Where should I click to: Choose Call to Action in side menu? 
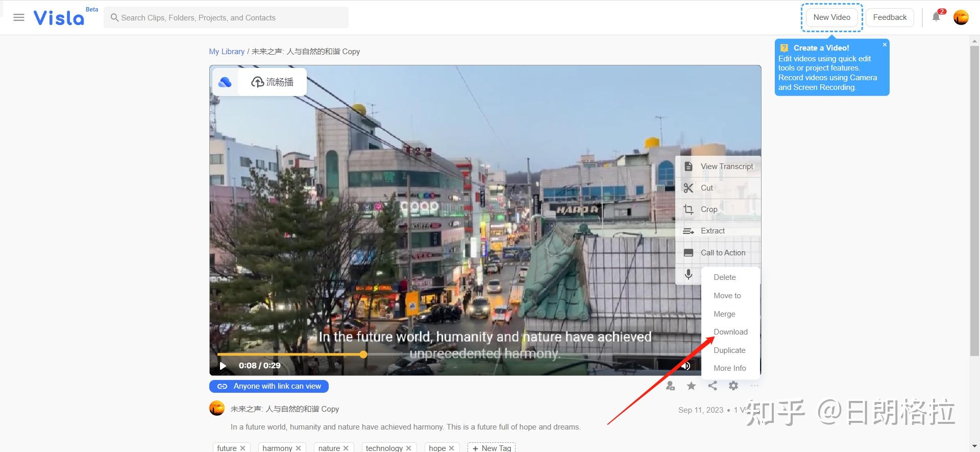(718, 253)
